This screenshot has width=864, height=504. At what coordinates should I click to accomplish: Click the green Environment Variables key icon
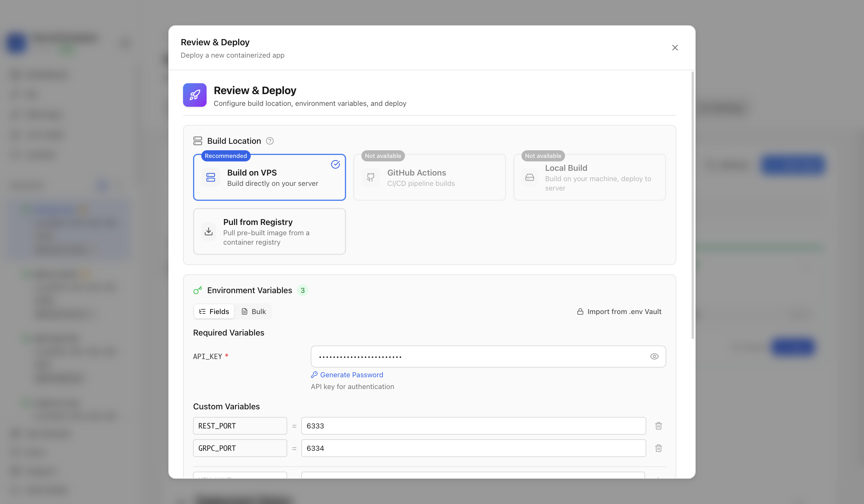(x=197, y=290)
